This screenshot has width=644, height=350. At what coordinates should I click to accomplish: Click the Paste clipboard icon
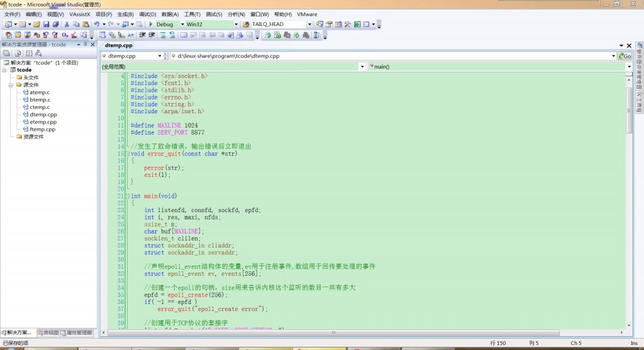click(x=86, y=25)
